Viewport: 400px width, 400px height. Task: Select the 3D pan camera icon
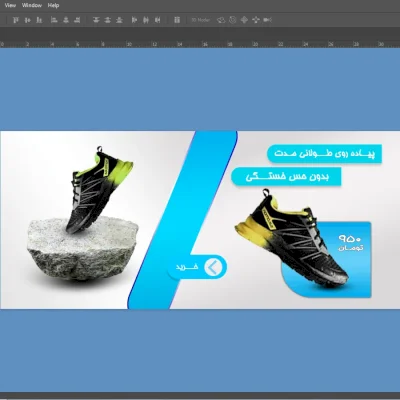244,20
